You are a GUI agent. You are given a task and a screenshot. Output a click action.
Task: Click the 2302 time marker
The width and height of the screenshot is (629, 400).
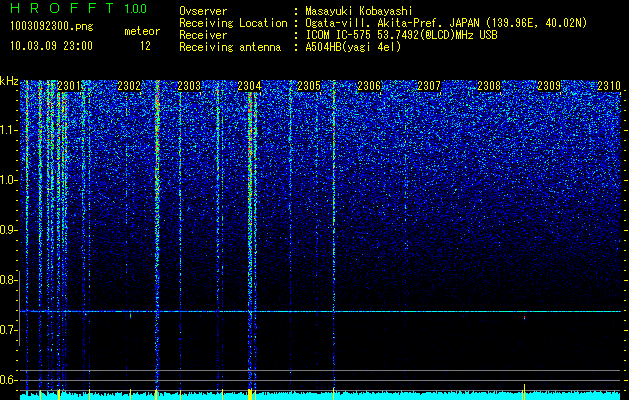[129, 86]
